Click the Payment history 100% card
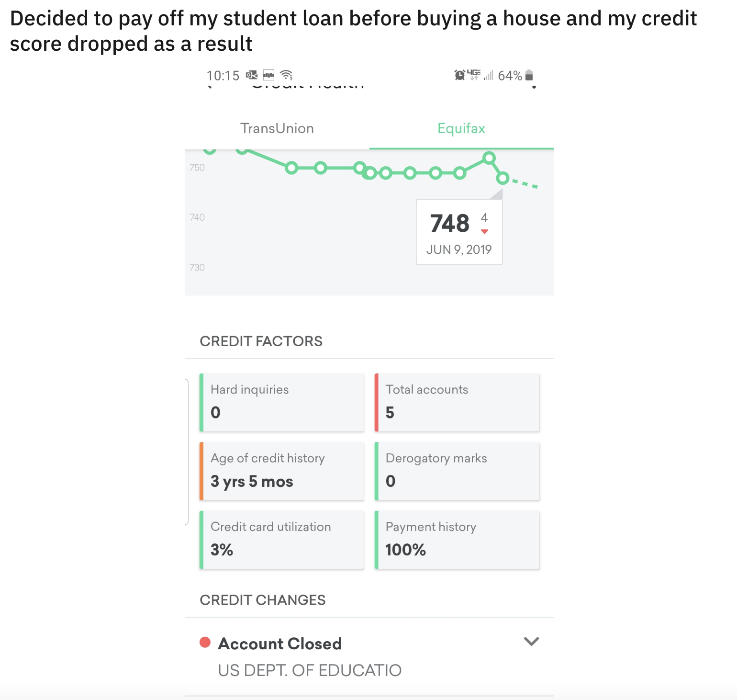The height and width of the screenshot is (700, 737). coord(457,539)
